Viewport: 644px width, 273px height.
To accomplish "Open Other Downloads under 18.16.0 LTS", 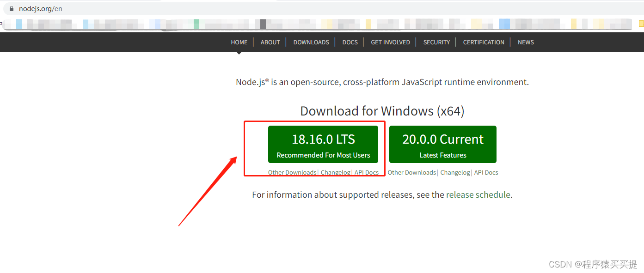I will point(292,172).
